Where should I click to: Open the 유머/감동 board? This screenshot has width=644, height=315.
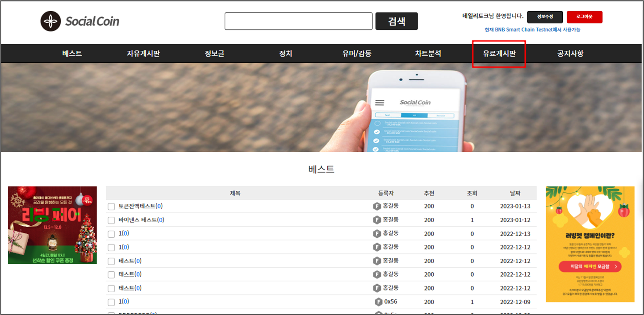[x=357, y=54]
